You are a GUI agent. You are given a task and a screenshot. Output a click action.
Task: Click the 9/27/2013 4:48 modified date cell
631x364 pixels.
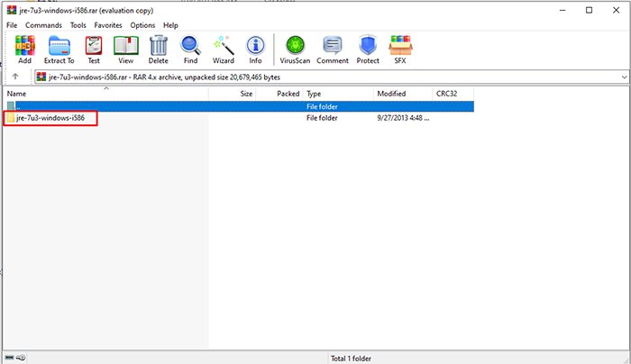(x=403, y=118)
